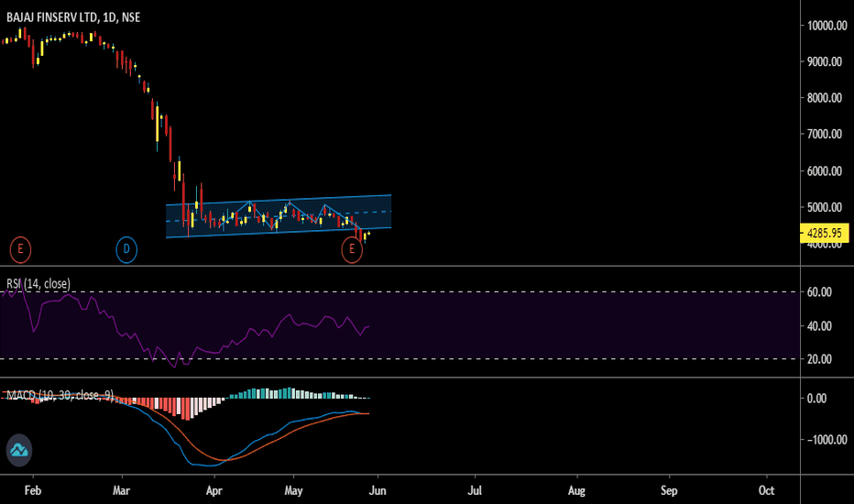Screen dimensions: 854x504
Task: Click the dividend D marker near March
Action: click(x=126, y=249)
